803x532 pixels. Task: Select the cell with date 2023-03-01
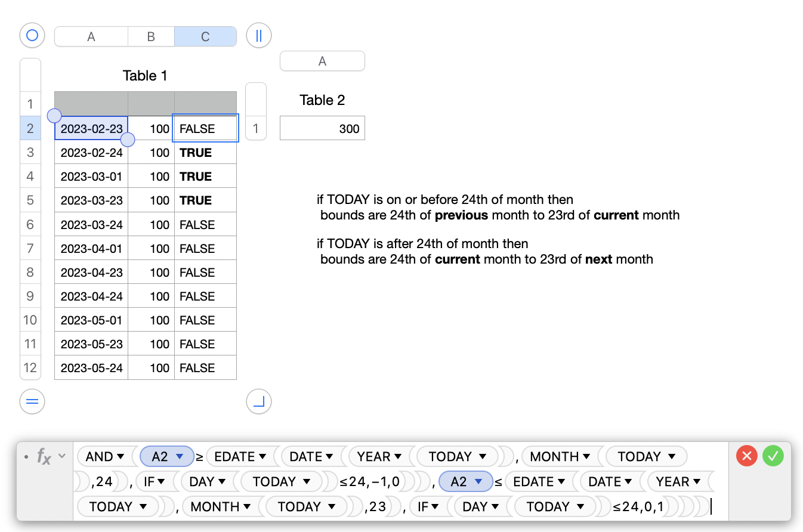point(91,176)
